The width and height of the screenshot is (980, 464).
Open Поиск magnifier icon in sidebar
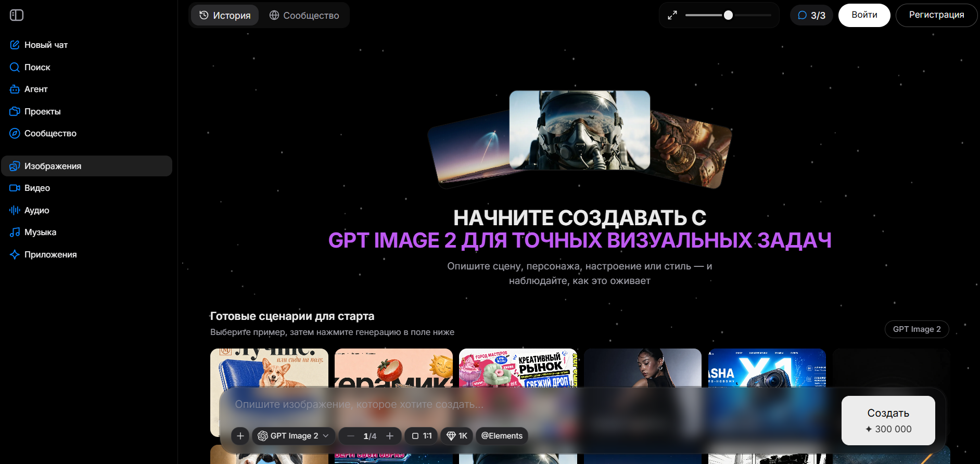pos(15,67)
